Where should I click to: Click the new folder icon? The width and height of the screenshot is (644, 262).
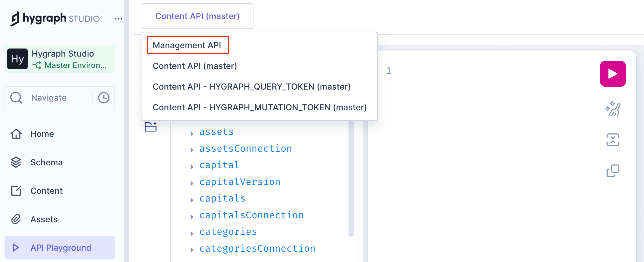click(151, 127)
